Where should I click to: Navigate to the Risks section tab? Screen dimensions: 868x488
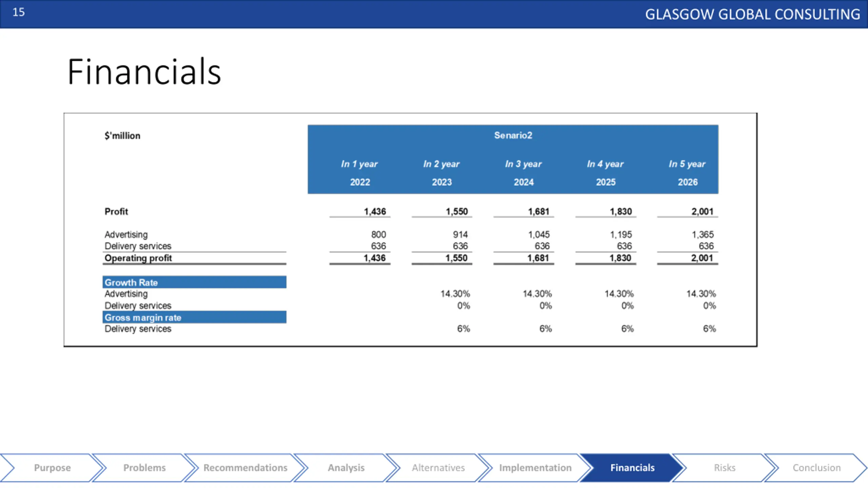(725, 468)
